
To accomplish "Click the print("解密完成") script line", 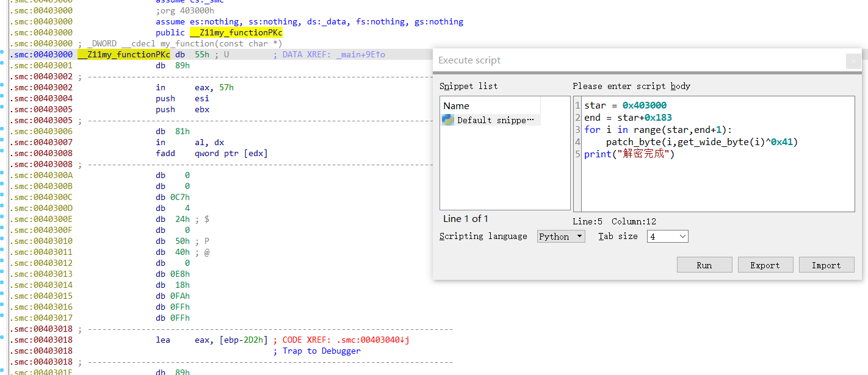I will tap(629, 154).
